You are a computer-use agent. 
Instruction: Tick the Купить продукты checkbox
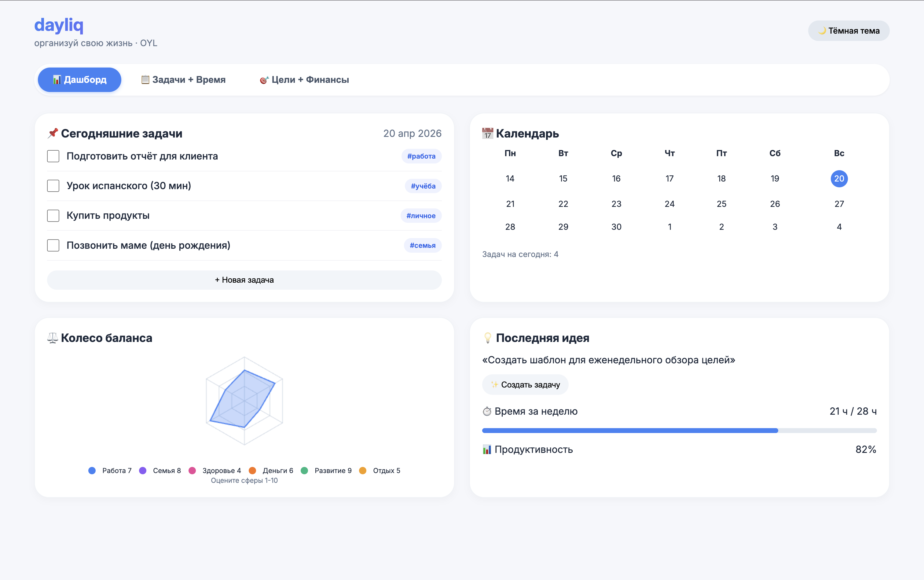53,215
